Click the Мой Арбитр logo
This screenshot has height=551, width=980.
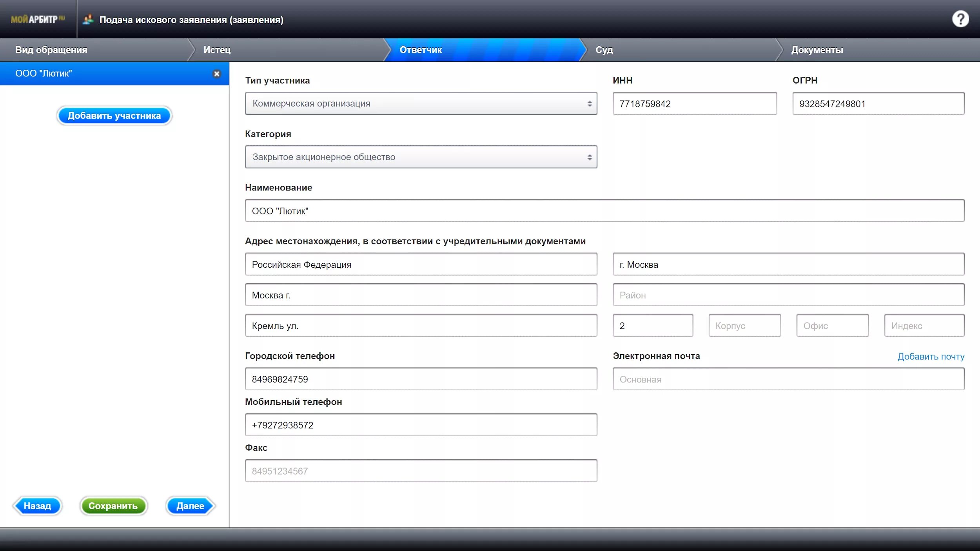pos(38,19)
